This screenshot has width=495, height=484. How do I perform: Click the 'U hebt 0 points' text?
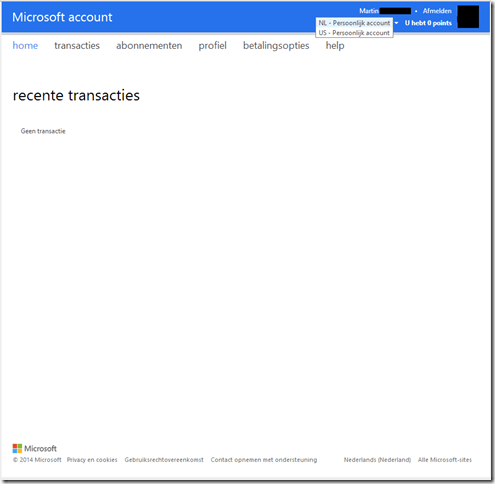click(x=428, y=23)
